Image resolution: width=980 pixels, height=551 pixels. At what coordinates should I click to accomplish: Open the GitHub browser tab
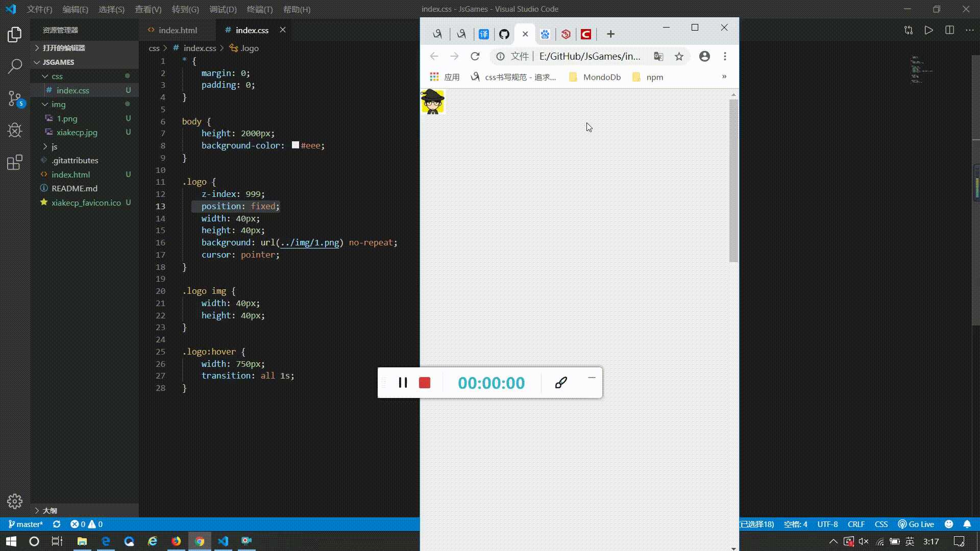pos(504,34)
